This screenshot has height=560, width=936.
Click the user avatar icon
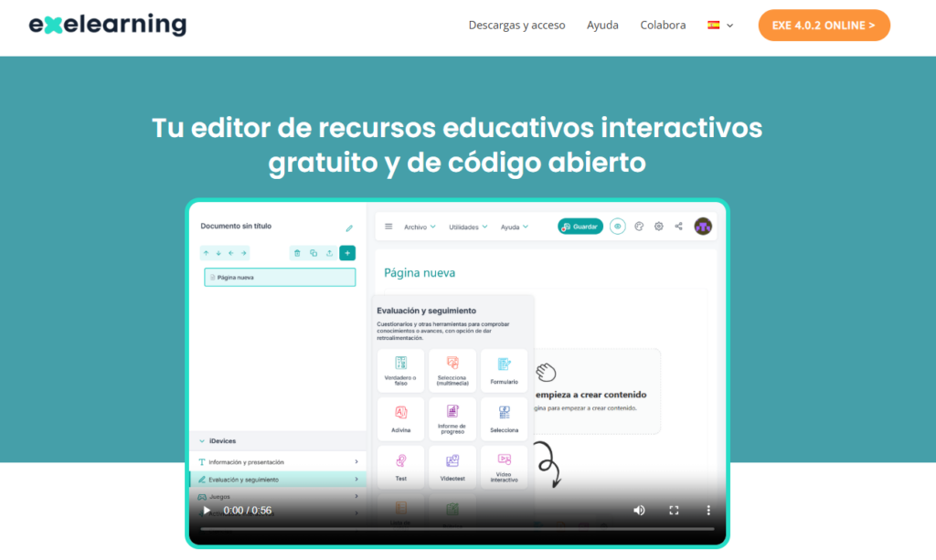(703, 227)
